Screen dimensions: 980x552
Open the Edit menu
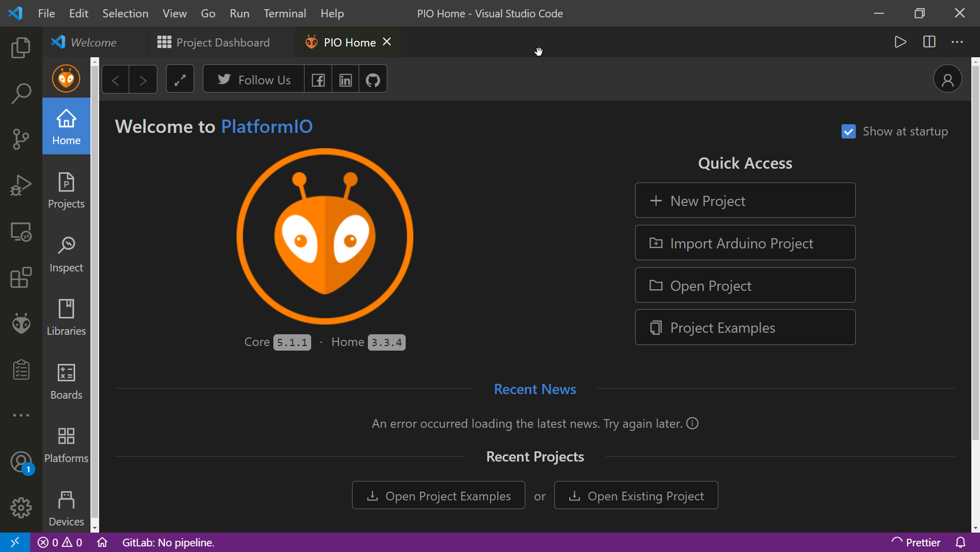point(79,13)
